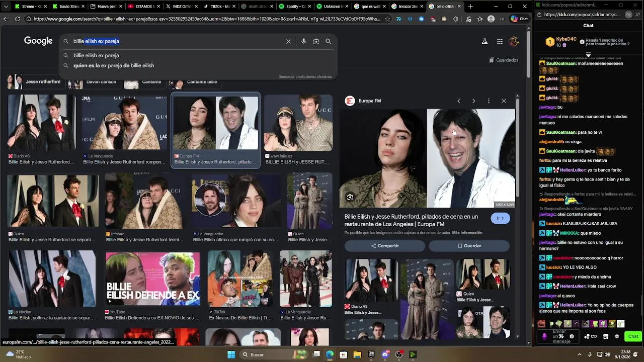Image resolution: width=644 pixels, height=362 pixels.
Task: Clear the Google search box text
Action: pyautogui.click(x=288, y=41)
